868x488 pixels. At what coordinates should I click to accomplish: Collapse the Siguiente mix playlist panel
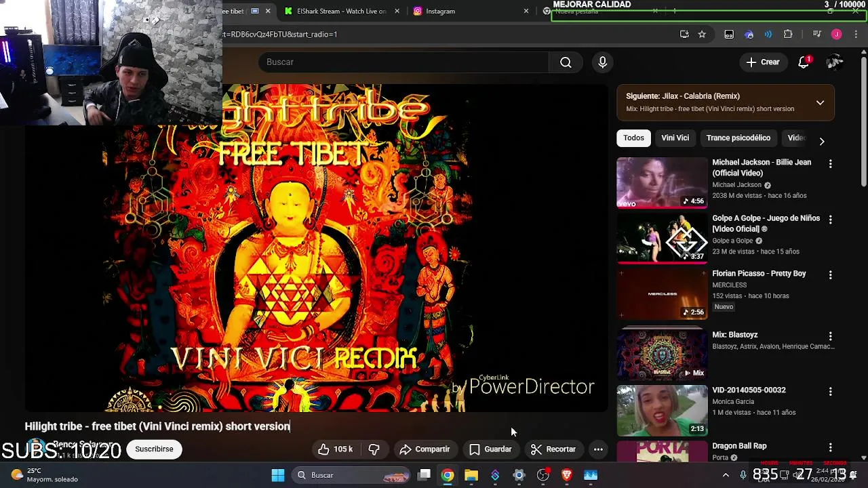point(820,103)
